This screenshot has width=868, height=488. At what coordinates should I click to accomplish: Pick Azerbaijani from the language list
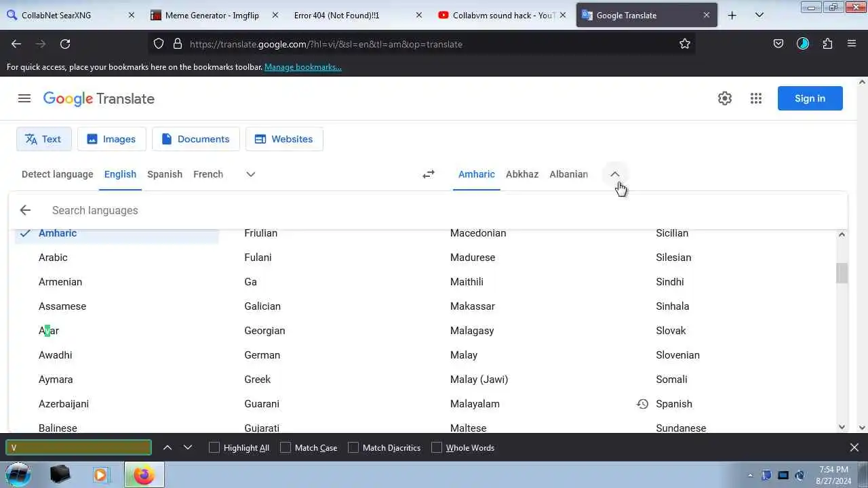coord(64,404)
